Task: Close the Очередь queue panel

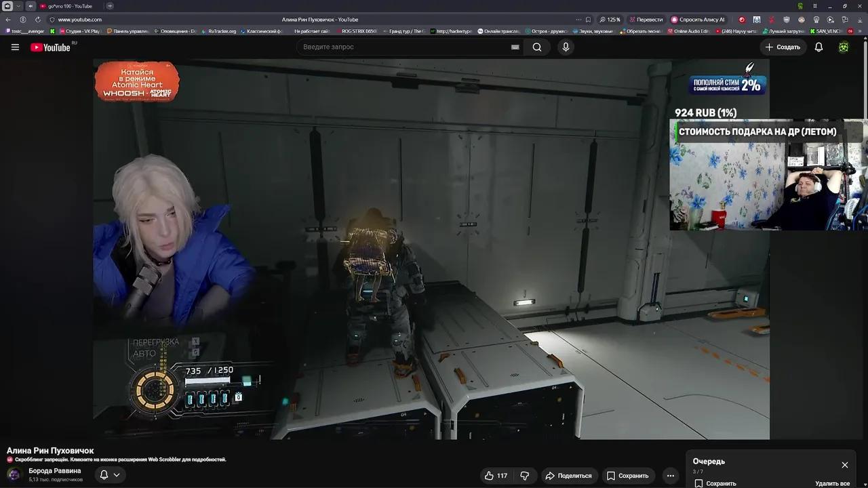Action: point(845,465)
